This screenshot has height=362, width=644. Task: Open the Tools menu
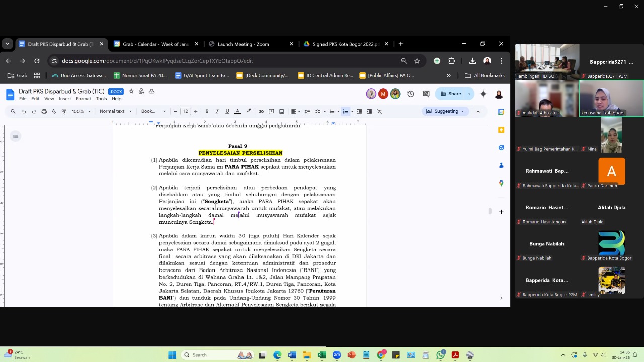(x=101, y=99)
